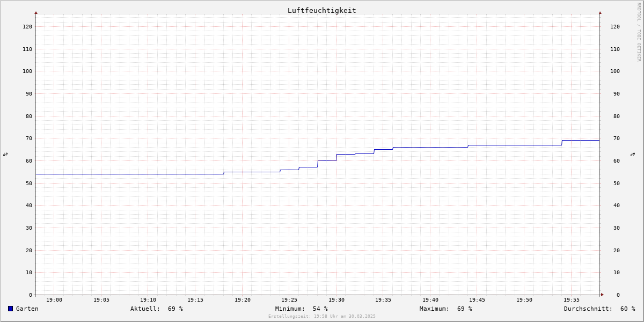
Task: Click the 100 label on the left axis
Action: click(x=27, y=71)
